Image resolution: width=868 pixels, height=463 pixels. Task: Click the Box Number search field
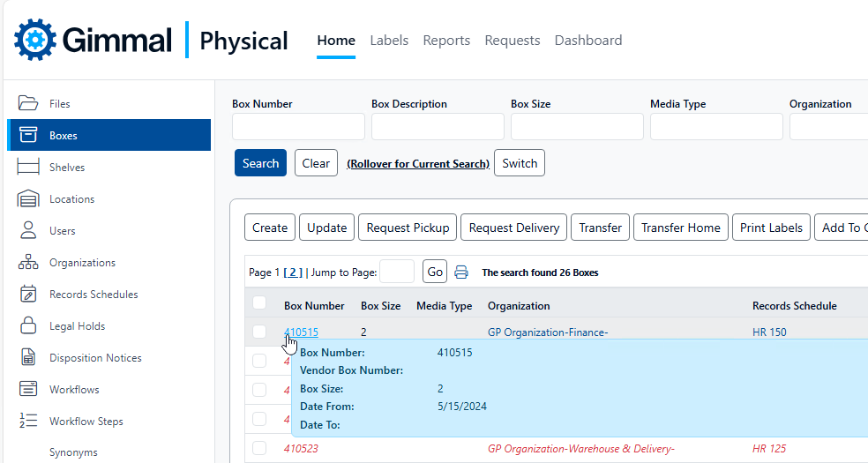(298, 127)
